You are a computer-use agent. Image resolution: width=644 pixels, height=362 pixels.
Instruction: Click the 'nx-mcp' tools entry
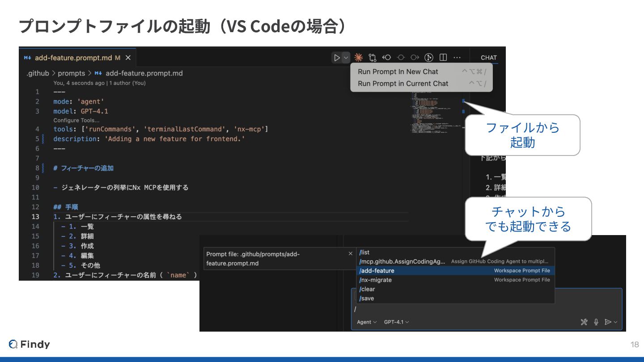(x=249, y=129)
